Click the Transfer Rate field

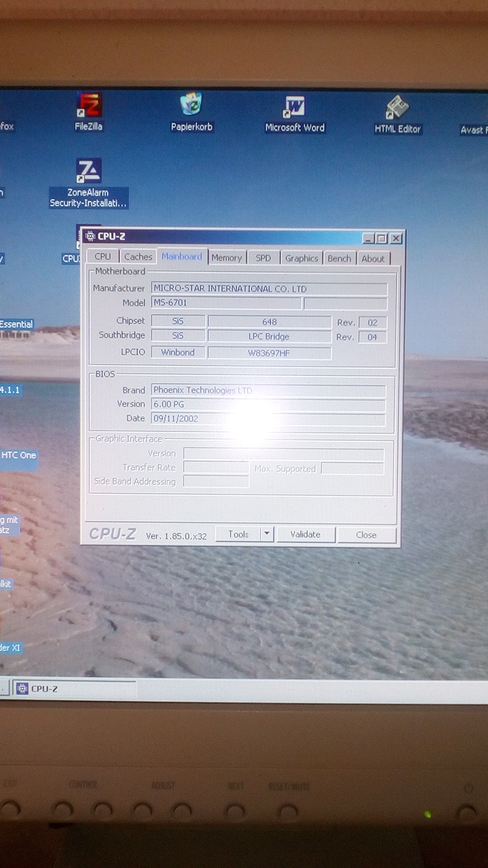[216, 467]
